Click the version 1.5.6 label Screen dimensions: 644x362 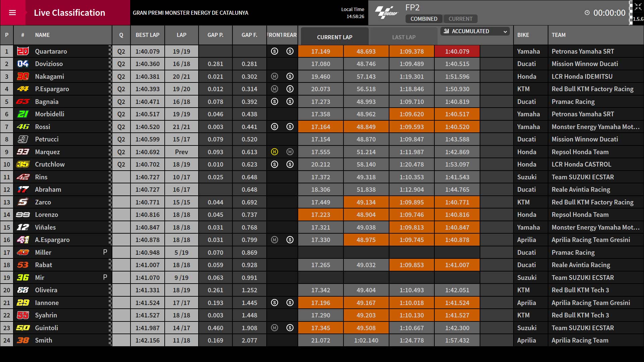tap(638, 19)
